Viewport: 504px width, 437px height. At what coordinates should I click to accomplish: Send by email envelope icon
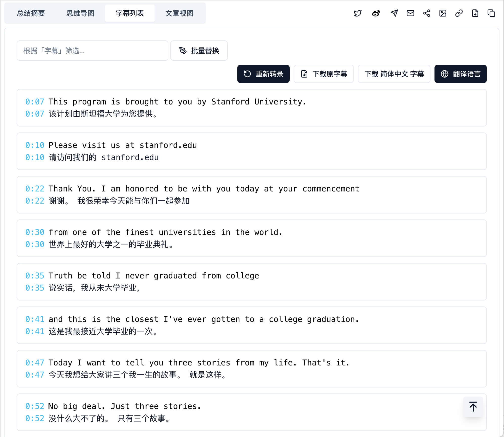[410, 13]
